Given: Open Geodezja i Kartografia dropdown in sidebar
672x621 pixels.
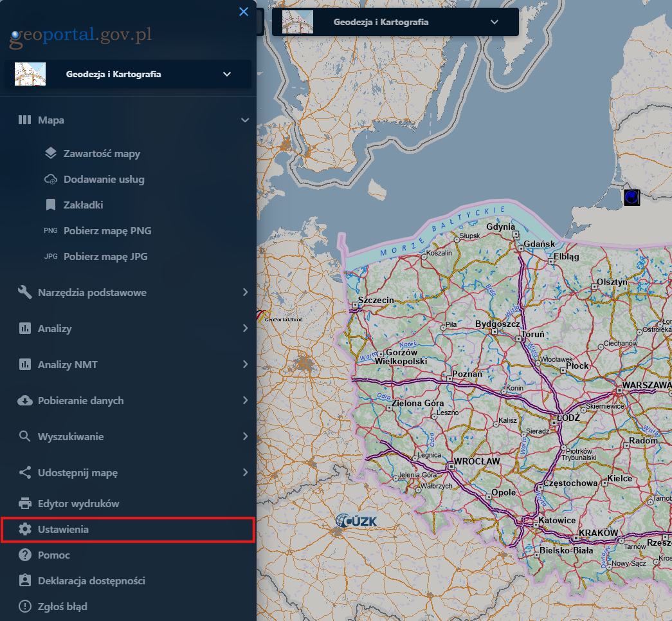Looking at the screenshot, I should click(227, 74).
